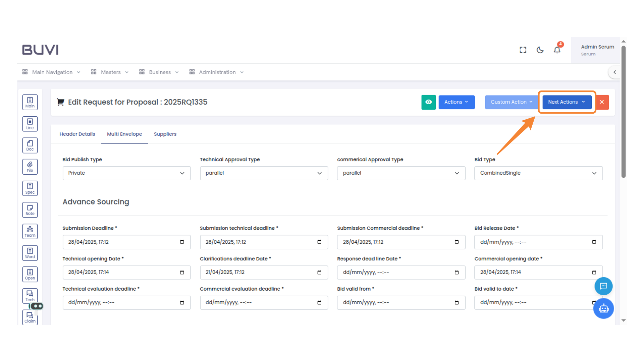Click the Actions button
This screenshot has height=362, width=644.
click(x=456, y=102)
